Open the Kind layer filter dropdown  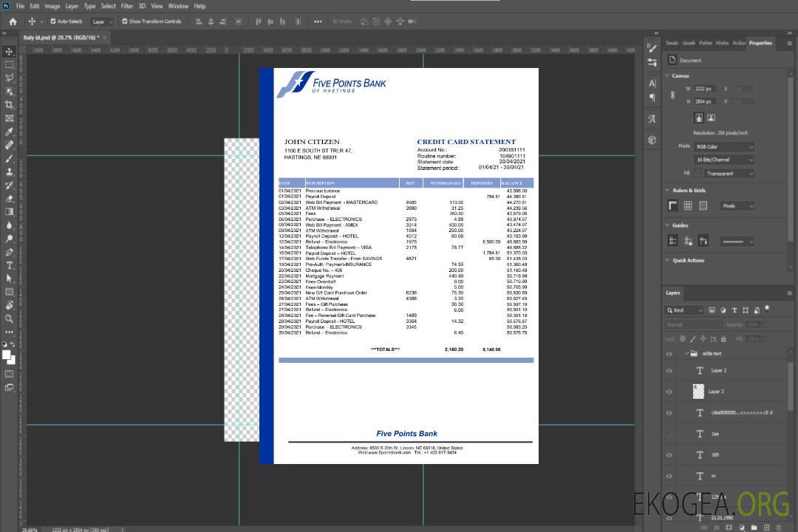(x=684, y=310)
